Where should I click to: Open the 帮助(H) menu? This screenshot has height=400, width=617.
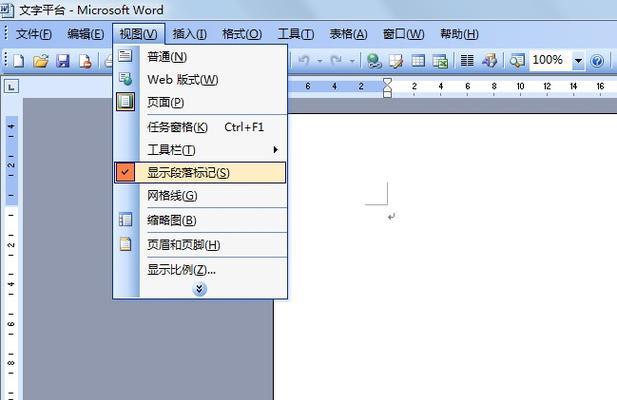pyautogui.click(x=459, y=34)
